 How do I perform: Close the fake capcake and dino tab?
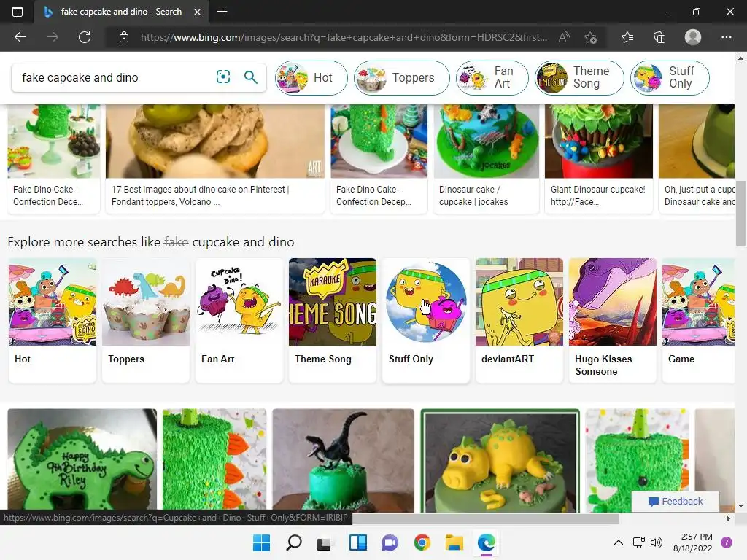click(x=197, y=12)
